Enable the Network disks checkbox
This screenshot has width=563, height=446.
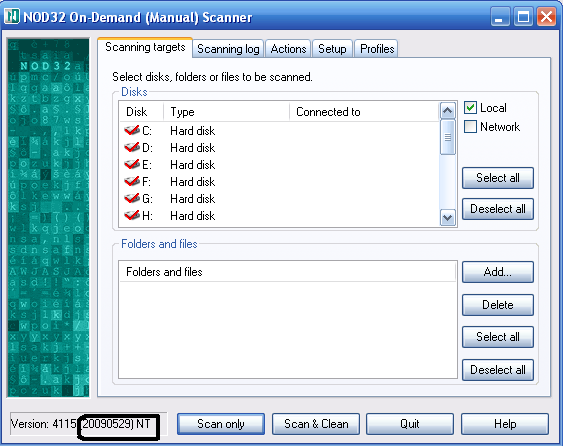(470, 126)
